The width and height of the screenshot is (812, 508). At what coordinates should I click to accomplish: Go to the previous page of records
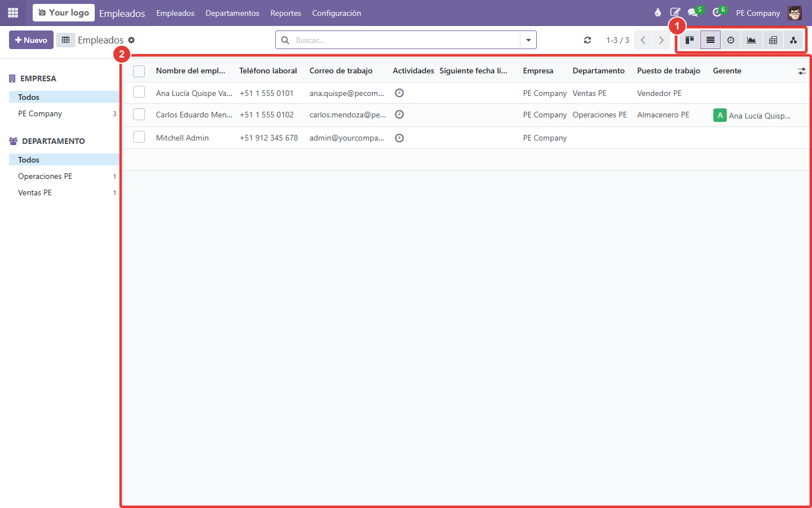click(x=643, y=40)
